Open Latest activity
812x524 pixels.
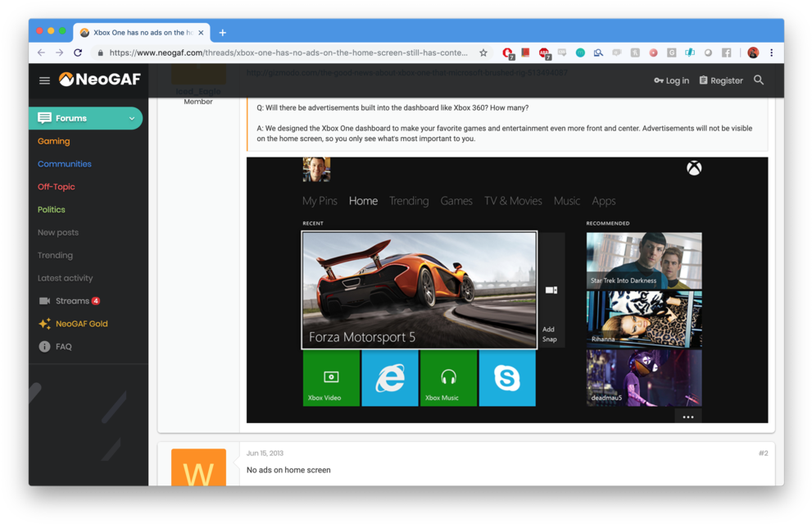tap(66, 278)
